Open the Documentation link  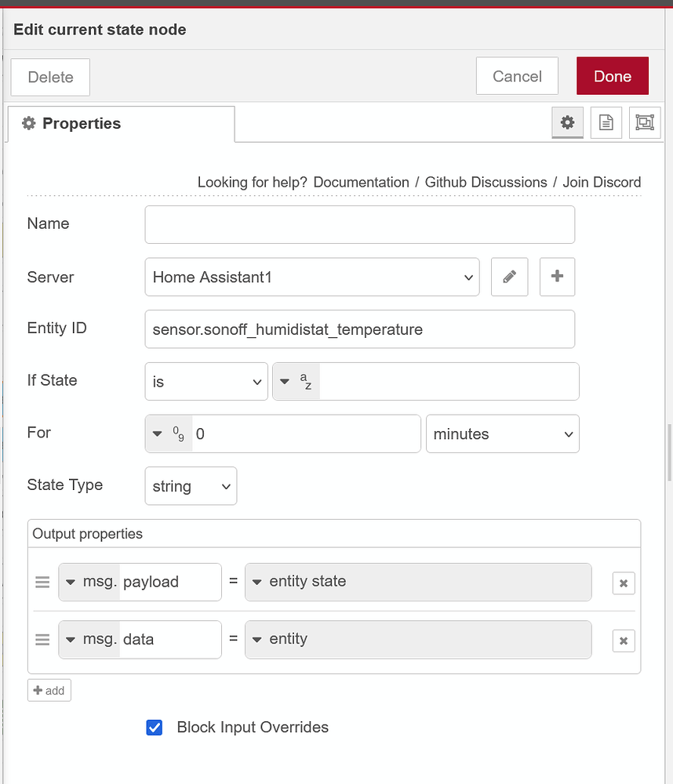click(x=361, y=182)
